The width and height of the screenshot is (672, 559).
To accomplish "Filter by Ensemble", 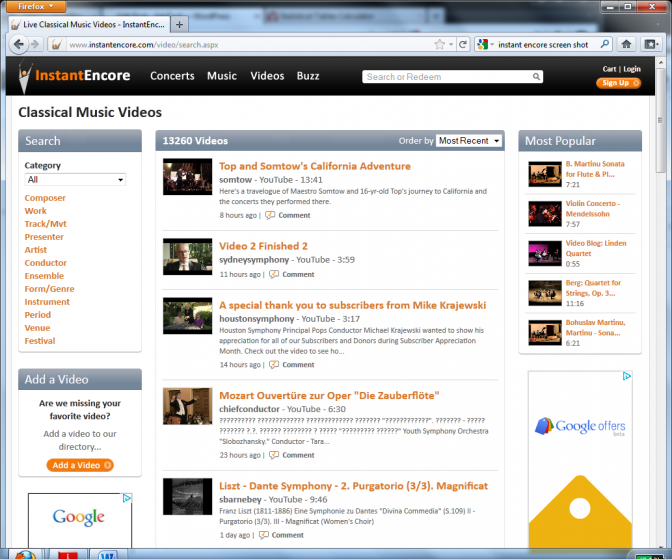I will [44, 276].
